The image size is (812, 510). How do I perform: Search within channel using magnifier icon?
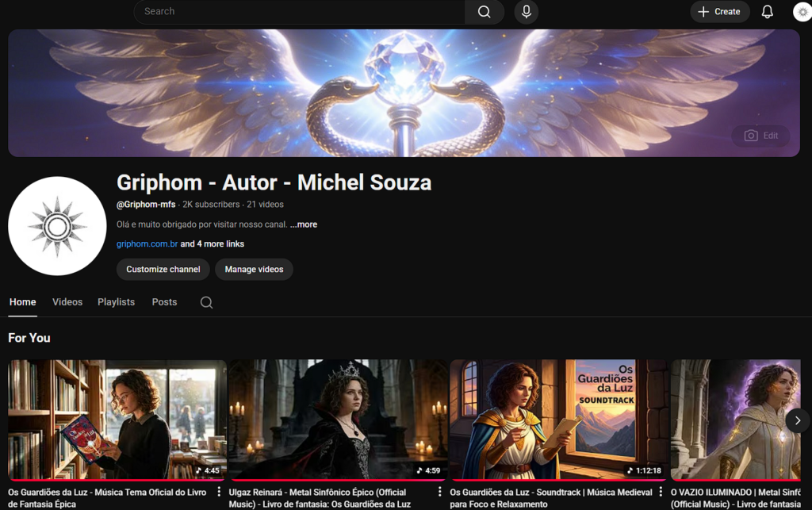(x=207, y=302)
